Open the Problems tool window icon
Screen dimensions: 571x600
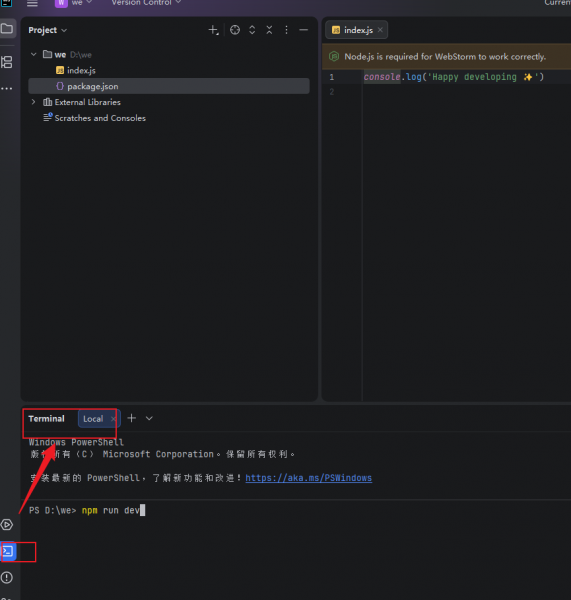click(x=7, y=577)
